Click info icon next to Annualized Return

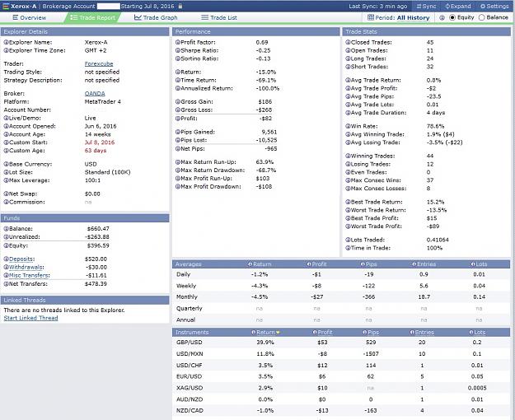coord(178,88)
